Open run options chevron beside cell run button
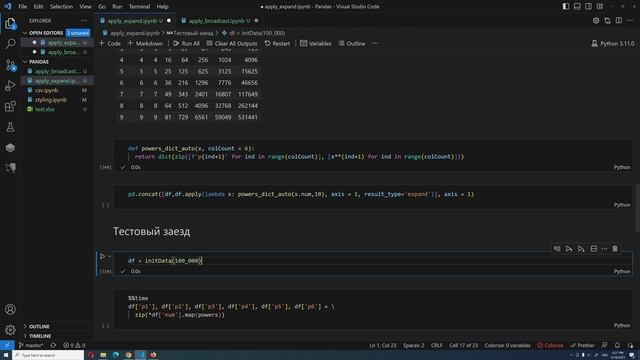Image resolution: width=640 pixels, height=360 pixels. [109, 256]
